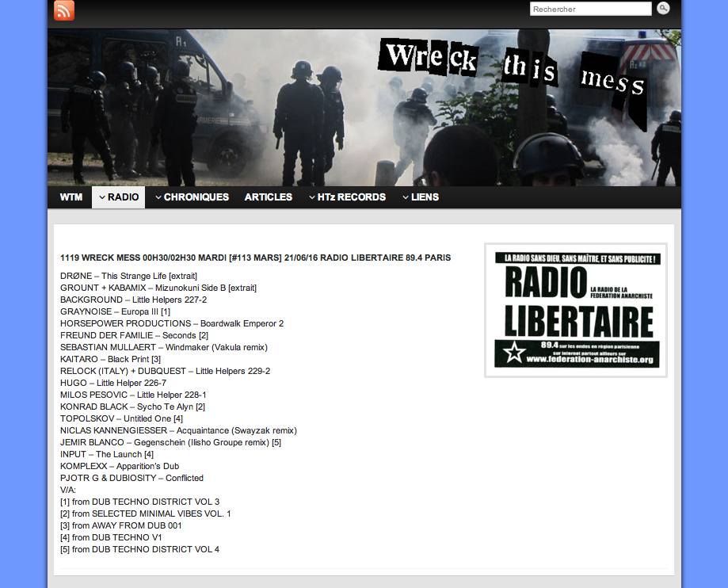Open the RADIO menu tab
Image resolution: width=728 pixels, height=588 pixels.
pos(118,197)
